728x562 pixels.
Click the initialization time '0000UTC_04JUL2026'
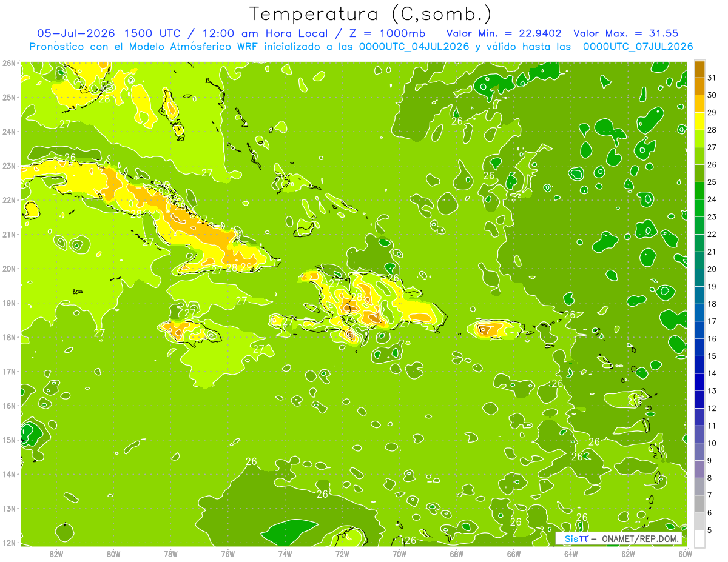click(414, 47)
